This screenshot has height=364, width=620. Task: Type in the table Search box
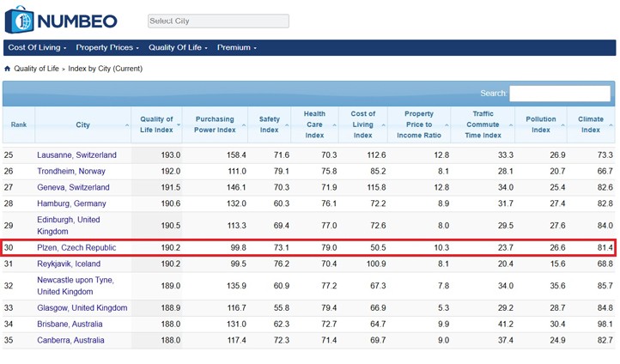coord(560,93)
